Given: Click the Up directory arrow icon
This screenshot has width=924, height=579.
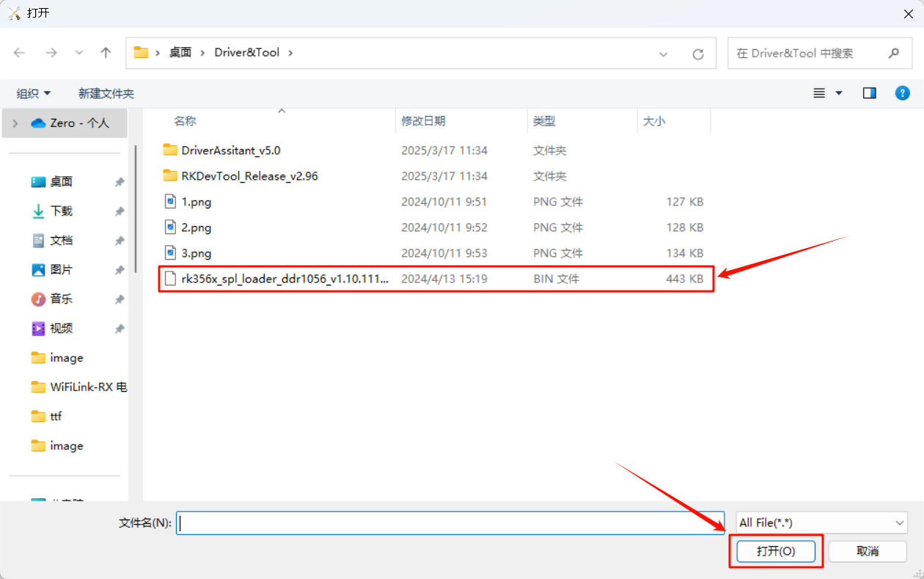Looking at the screenshot, I should point(106,53).
